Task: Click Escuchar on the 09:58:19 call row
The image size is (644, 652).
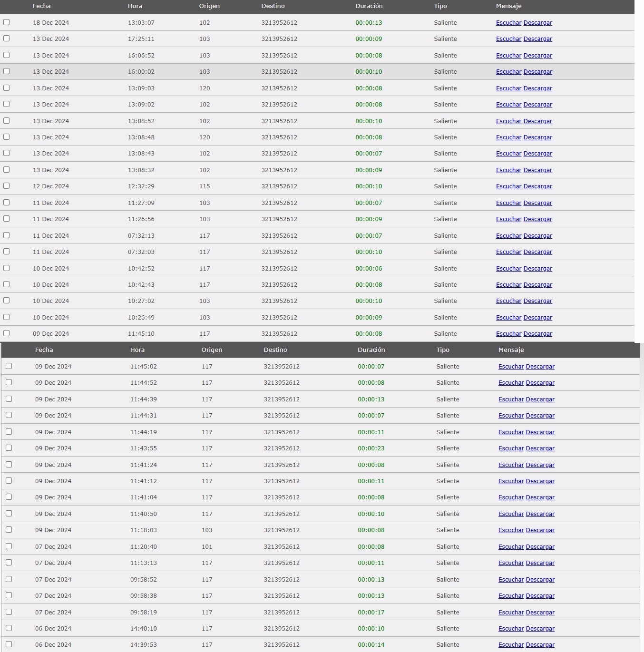Action: pos(511,613)
